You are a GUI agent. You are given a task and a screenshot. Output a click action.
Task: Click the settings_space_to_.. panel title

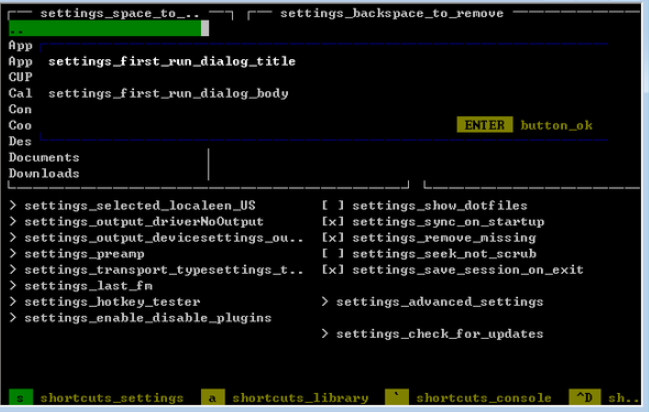[120, 13]
